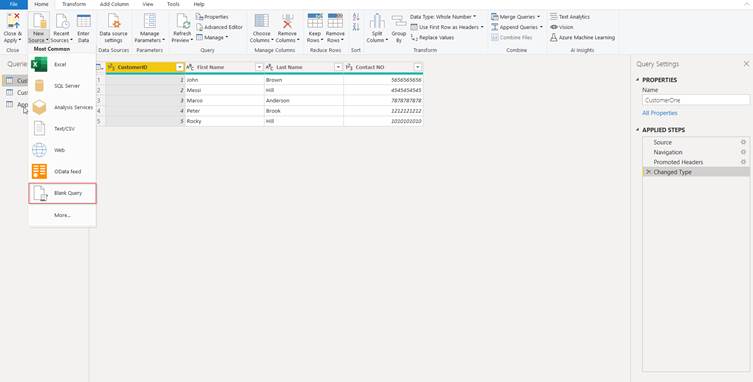Screen dimensions: 753x382
Task: Open the Add Column tab
Action: point(114,4)
